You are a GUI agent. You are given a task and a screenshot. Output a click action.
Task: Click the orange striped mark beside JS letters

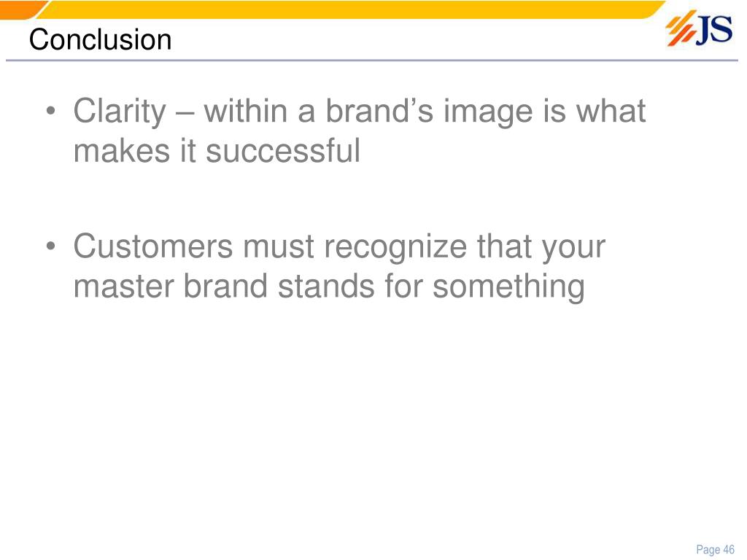681,29
